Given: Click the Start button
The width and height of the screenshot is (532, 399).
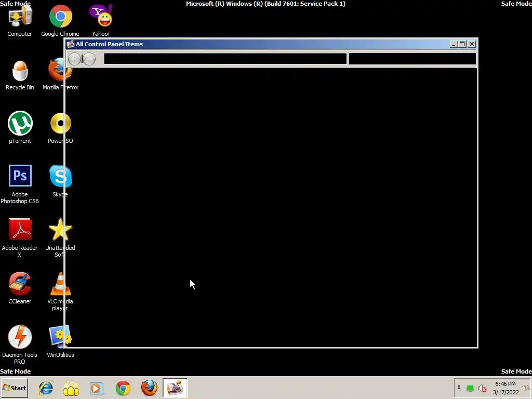Looking at the screenshot, I should [14, 388].
